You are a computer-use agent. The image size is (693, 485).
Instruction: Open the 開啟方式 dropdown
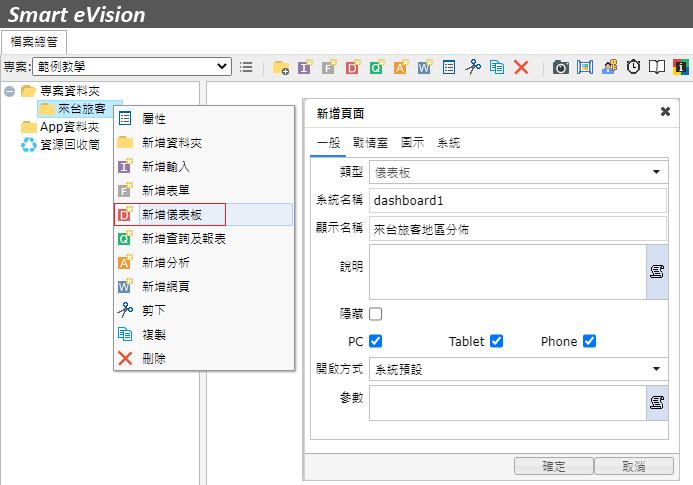coord(518,369)
